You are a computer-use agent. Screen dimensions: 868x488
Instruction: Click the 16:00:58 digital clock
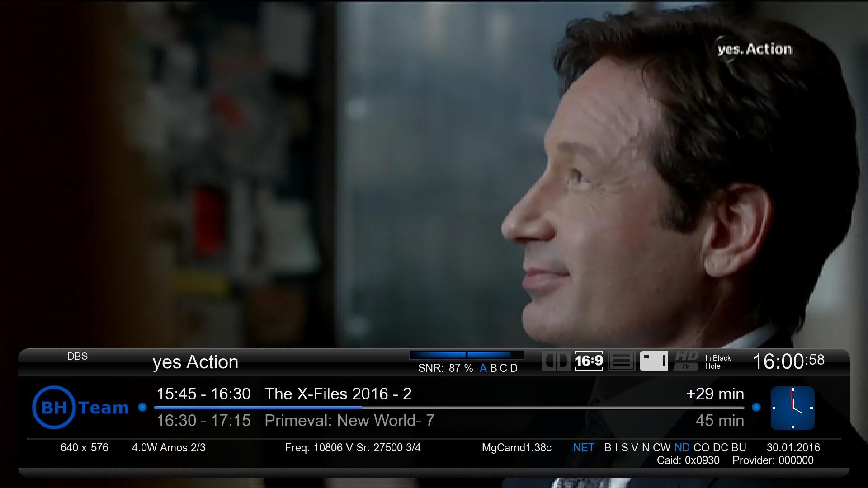(x=788, y=361)
